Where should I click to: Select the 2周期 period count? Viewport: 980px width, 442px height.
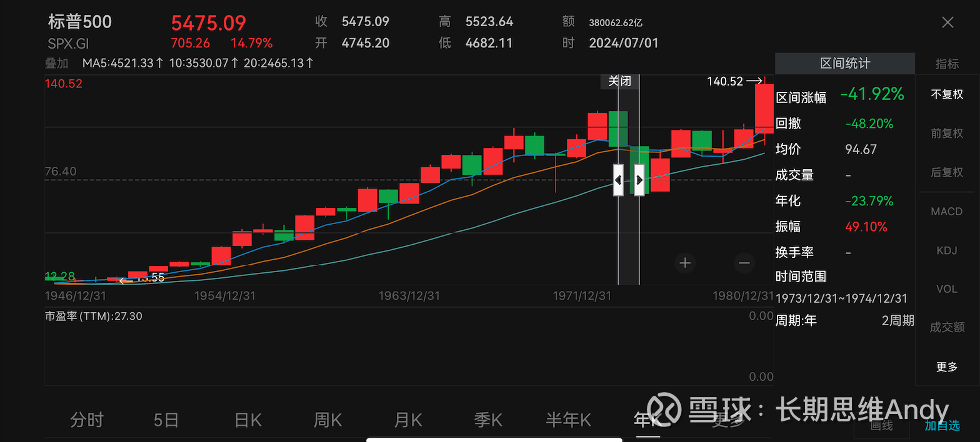coord(897,321)
